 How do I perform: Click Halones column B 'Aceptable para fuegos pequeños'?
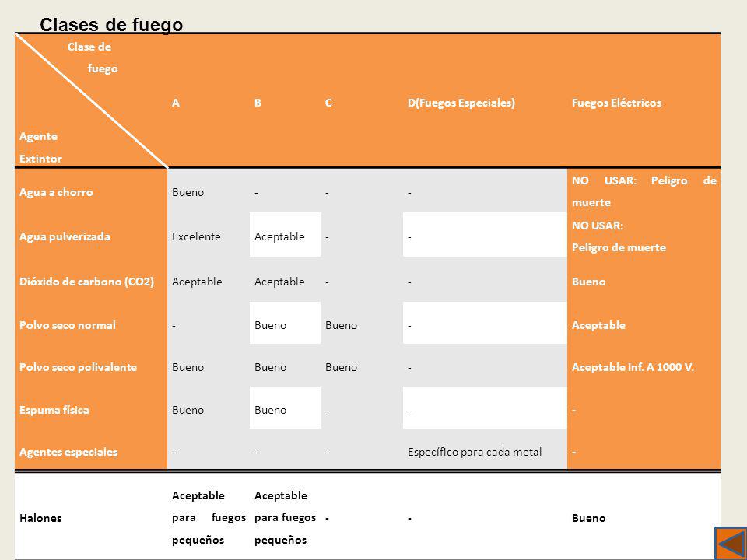click(x=285, y=518)
